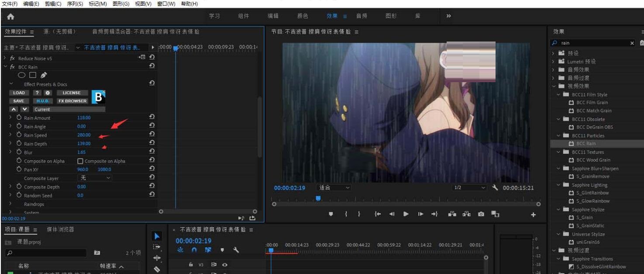644x274 pixels.
Task: Play the sequence in Program monitor
Action: click(x=406, y=214)
